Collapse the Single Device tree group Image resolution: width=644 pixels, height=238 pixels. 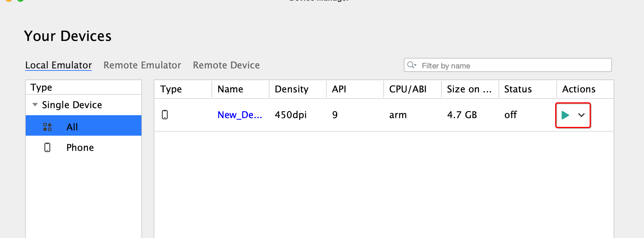tap(35, 105)
